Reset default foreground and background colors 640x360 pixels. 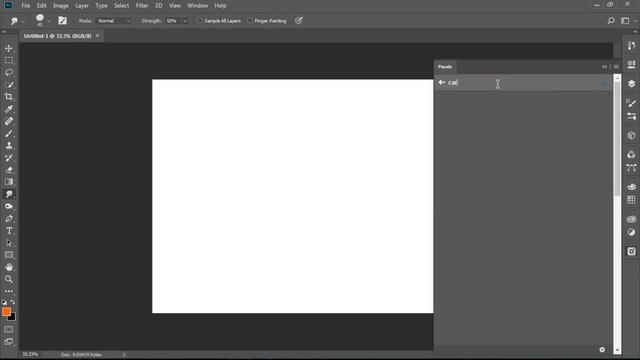pyautogui.click(x=4, y=302)
